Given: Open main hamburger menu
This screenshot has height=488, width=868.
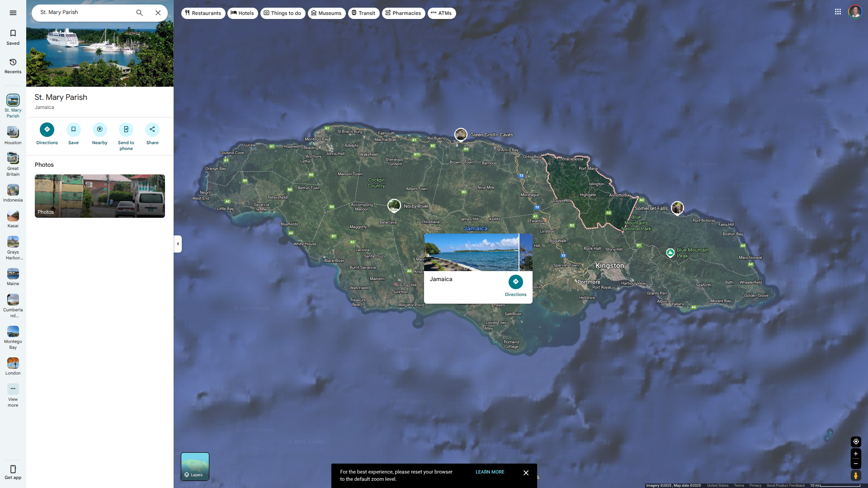Looking at the screenshot, I should (13, 13).
